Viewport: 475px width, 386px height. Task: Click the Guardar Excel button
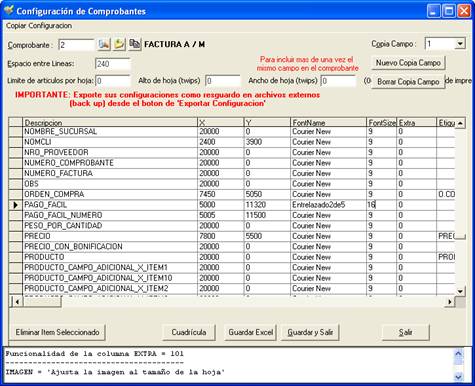[250, 332]
